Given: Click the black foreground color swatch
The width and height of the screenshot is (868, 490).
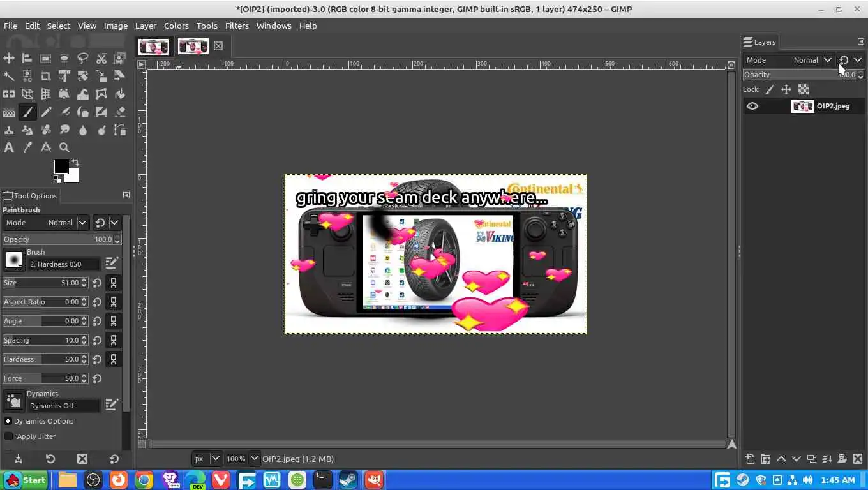Looking at the screenshot, I should [61, 167].
